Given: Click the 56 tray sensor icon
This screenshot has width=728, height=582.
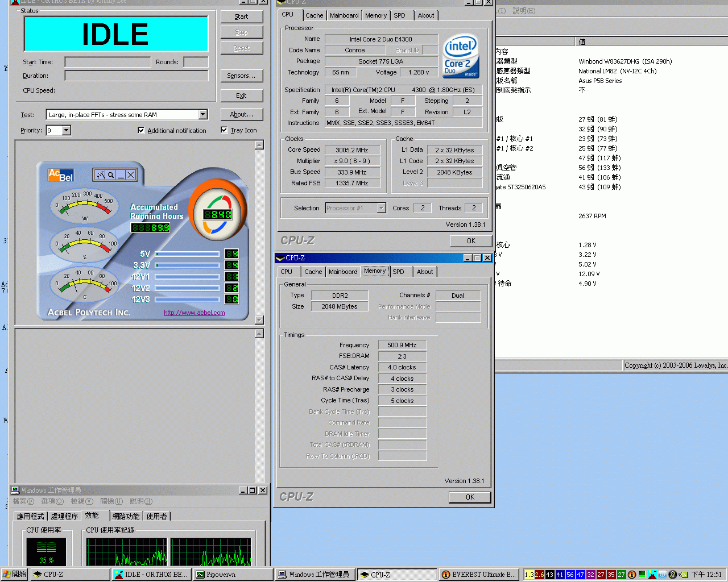Looking at the screenshot, I should (x=570, y=575).
